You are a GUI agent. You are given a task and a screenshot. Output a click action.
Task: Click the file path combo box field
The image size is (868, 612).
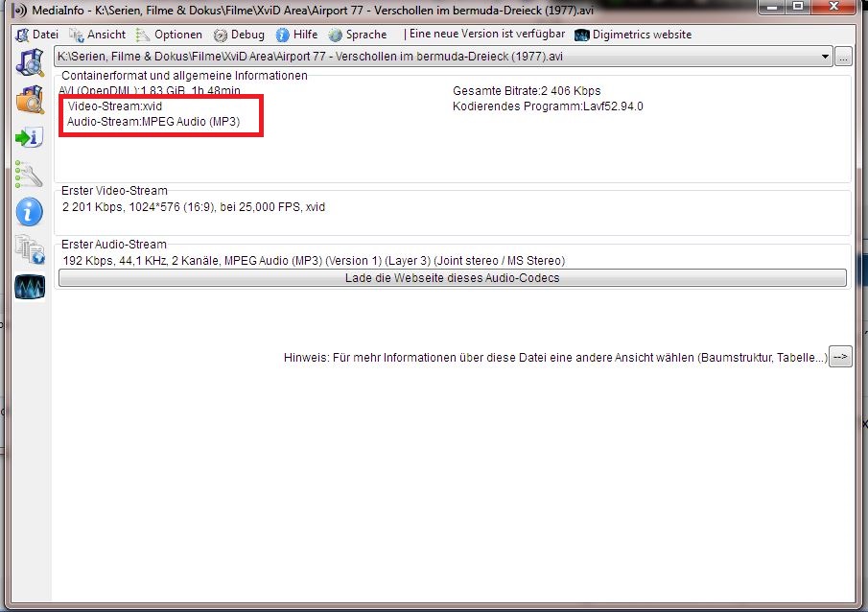pos(443,57)
